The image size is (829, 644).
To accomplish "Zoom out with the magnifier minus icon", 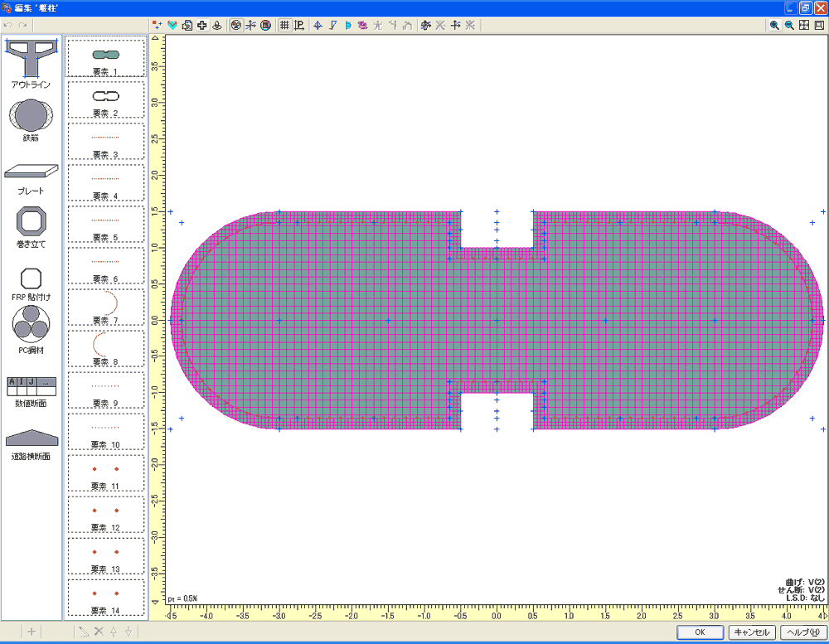I will (x=789, y=25).
